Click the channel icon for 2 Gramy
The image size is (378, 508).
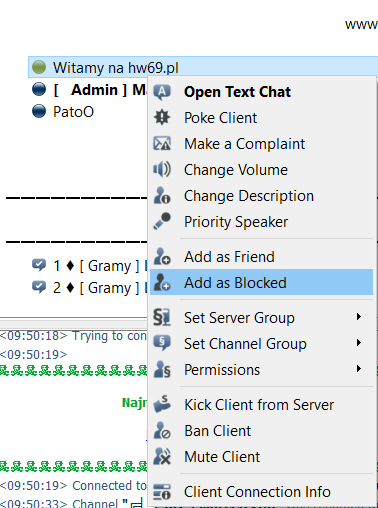(x=39, y=287)
